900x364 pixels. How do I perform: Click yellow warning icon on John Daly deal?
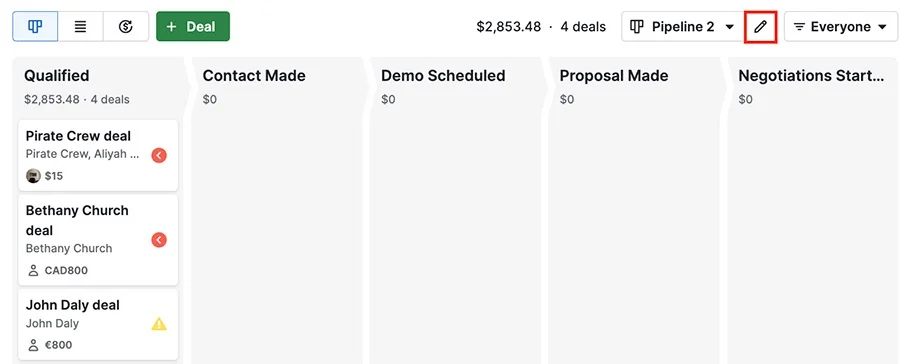coord(159,324)
